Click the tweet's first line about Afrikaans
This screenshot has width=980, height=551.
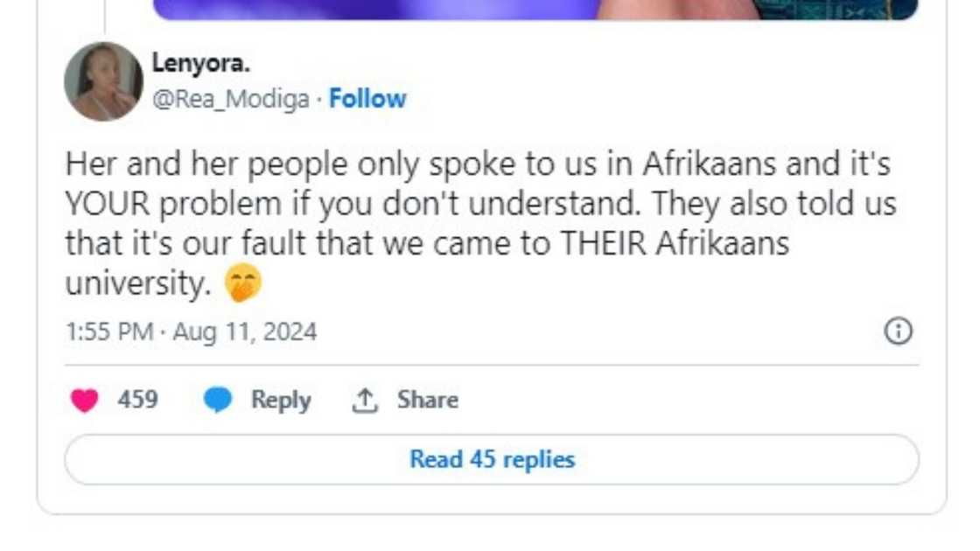point(478,164)
